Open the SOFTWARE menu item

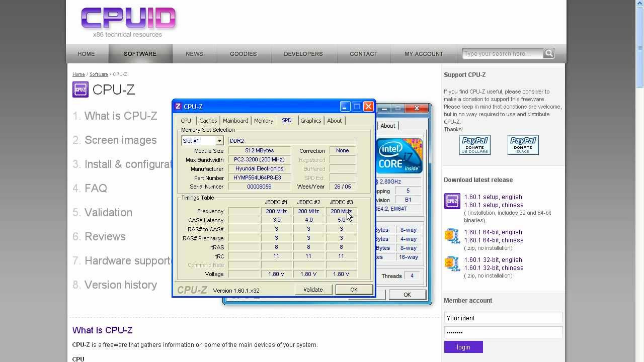coord(140,54)
